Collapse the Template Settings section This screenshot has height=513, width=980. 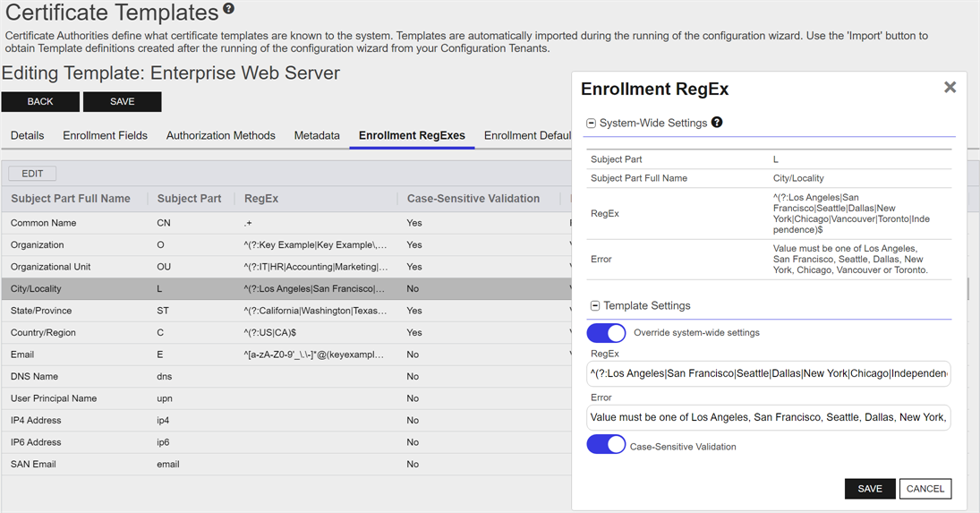tap(595, 306)
